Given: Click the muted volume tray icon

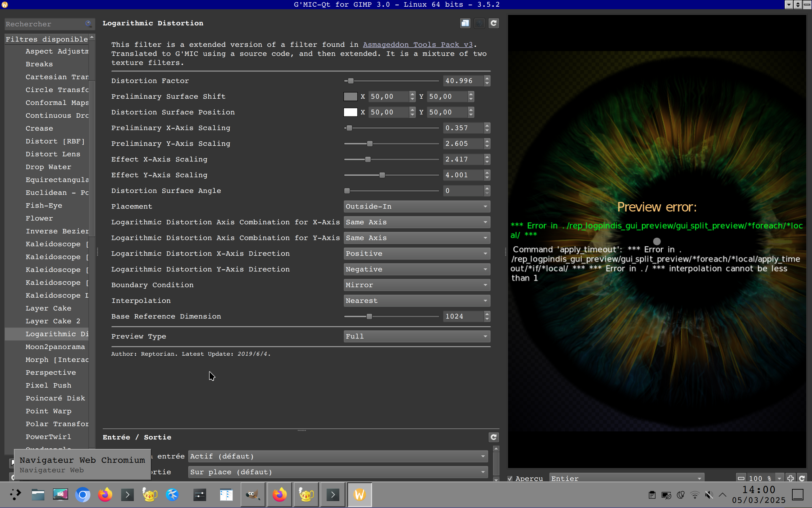Looking at the screenshot, I should pos(709,495).
